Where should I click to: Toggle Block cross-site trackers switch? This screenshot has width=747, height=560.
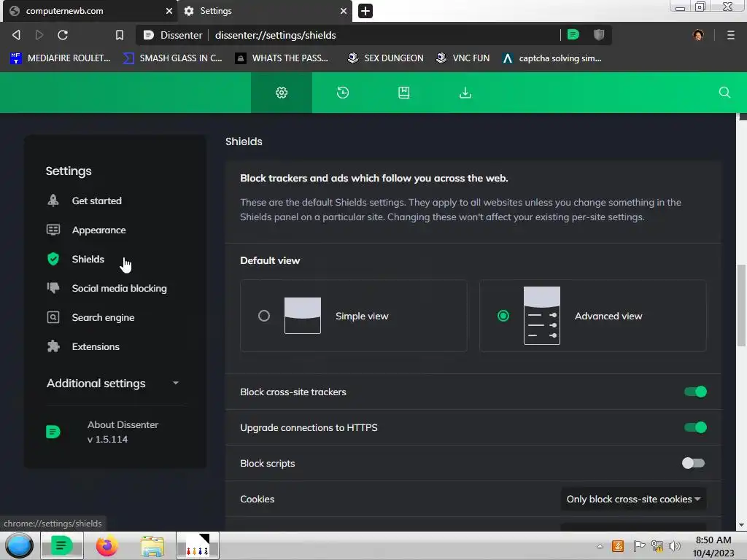695,392
